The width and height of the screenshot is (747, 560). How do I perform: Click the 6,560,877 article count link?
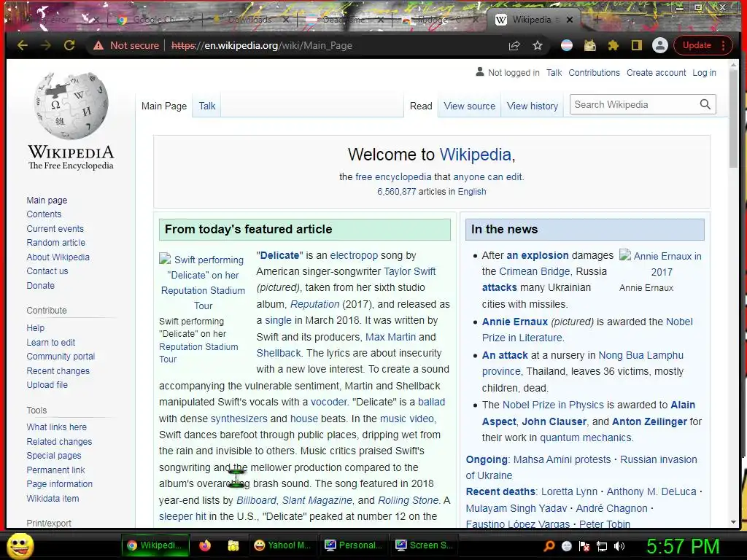pos(396,192)
